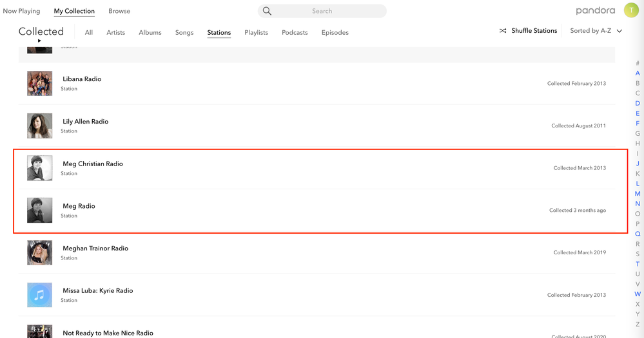Click the Meg Christian Radio artwork
Screen dimensions: 644x338
(x=39, y=168)
